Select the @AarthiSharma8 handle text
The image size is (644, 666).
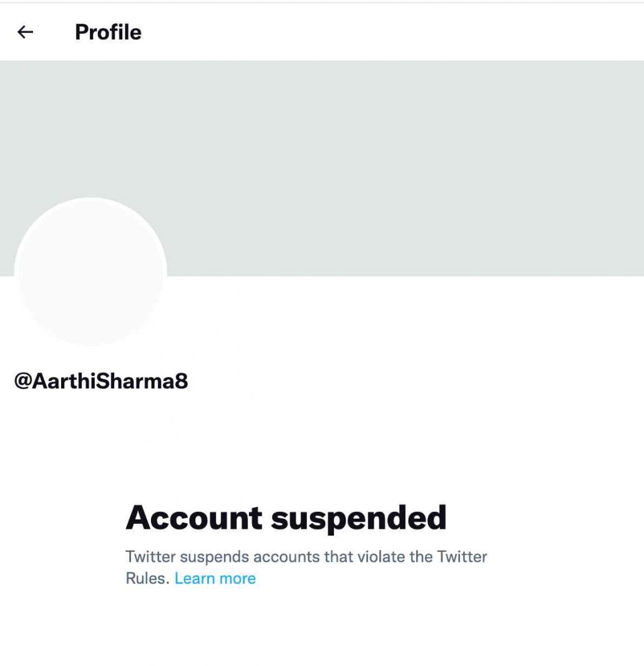(x=101, y=381)
